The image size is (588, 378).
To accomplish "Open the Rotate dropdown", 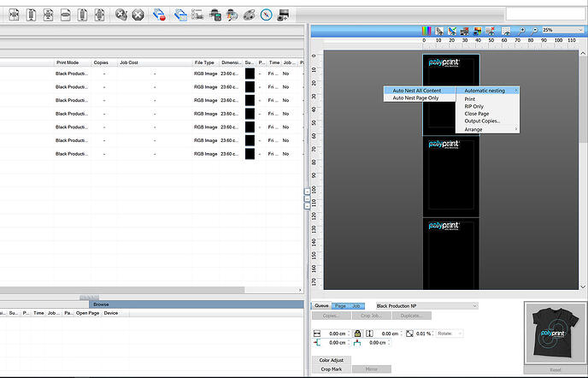I will tap(450, 334).
